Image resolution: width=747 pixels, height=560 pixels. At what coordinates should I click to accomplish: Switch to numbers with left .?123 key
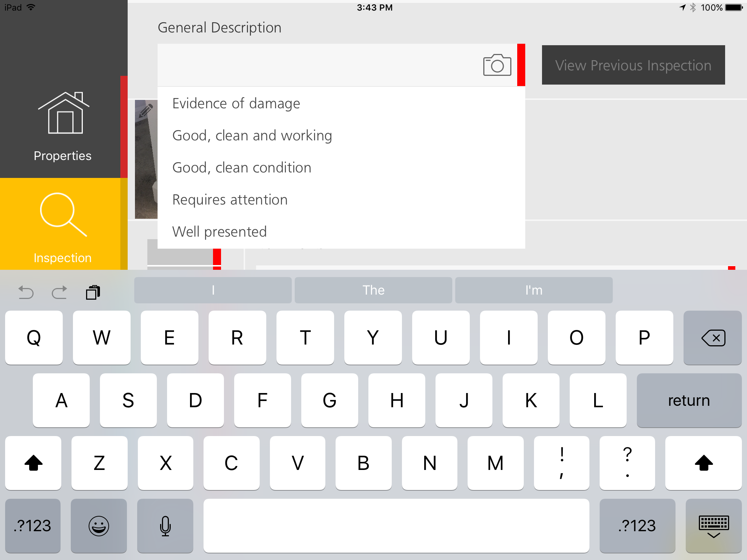pos(33,526)
